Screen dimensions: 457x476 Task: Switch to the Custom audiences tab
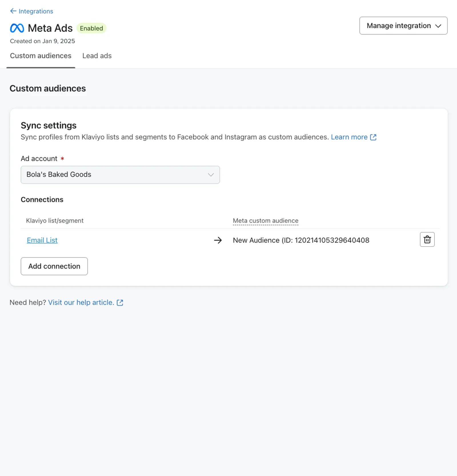[x=41, y=56]
